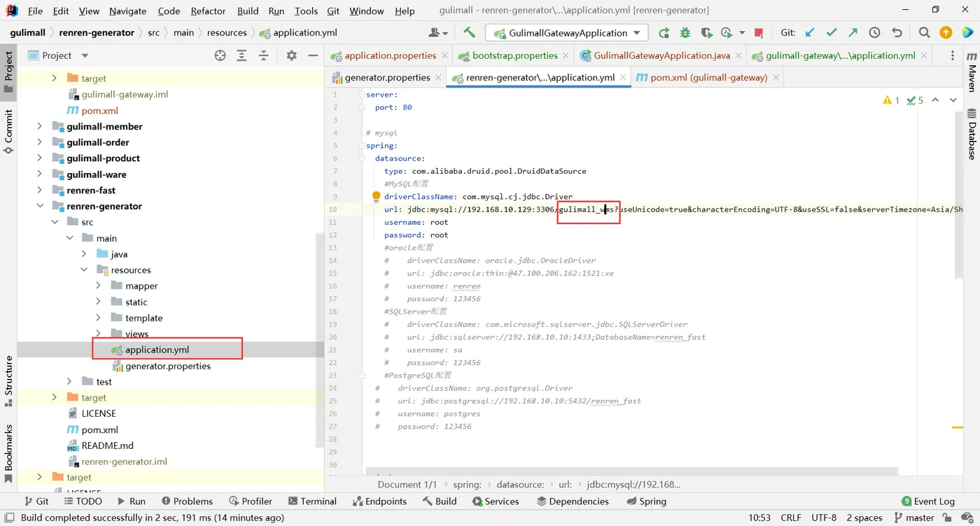Open Project view mode dropdown
The image size is (980, 526).
[x=85, y=55]
